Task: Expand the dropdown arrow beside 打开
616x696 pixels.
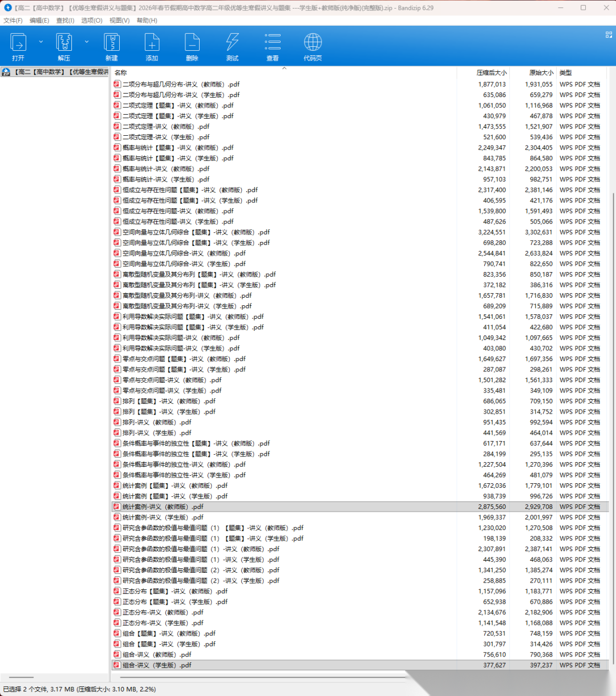Action: tap(40, 42)
